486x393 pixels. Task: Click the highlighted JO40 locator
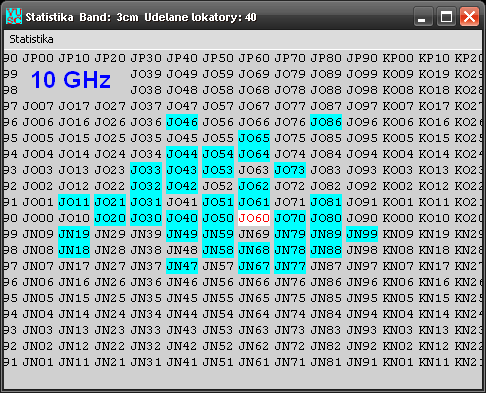(182, 218)
